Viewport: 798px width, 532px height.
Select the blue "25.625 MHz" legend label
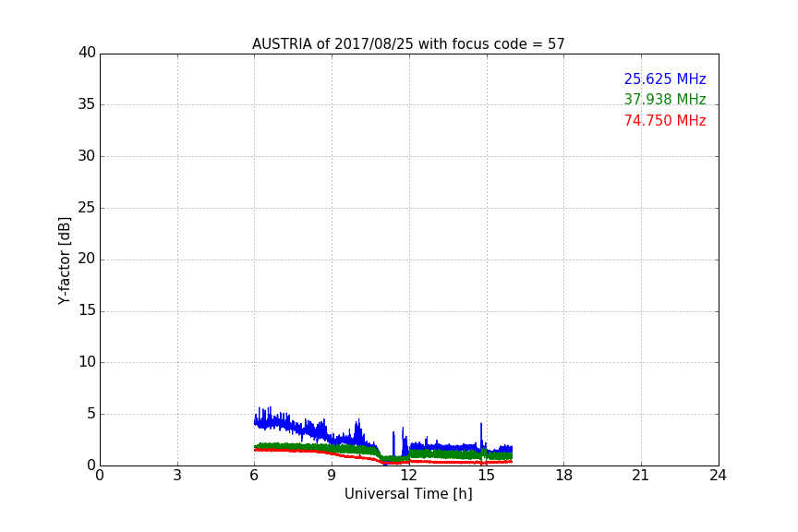[x=665, y=79]
